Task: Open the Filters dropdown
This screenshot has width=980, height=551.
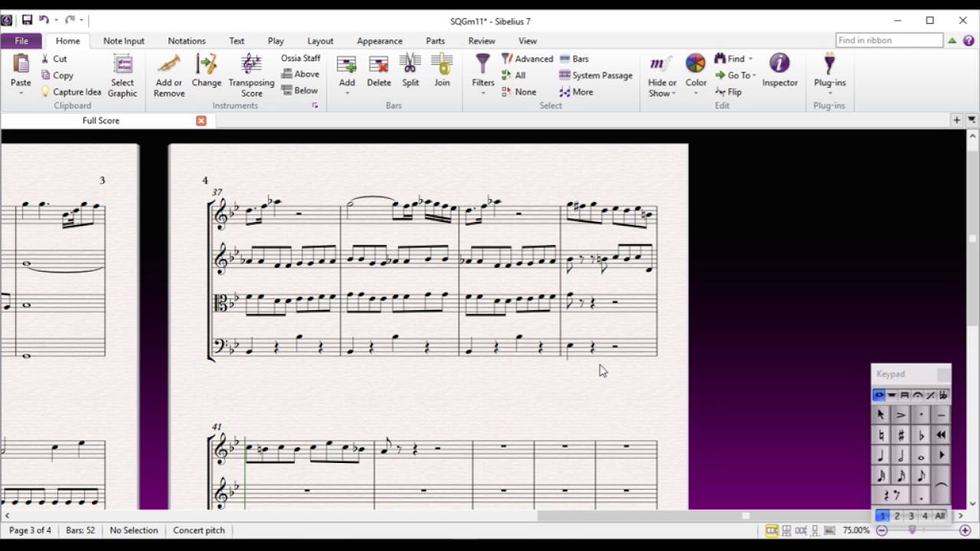Action: [x=483, y=93]
